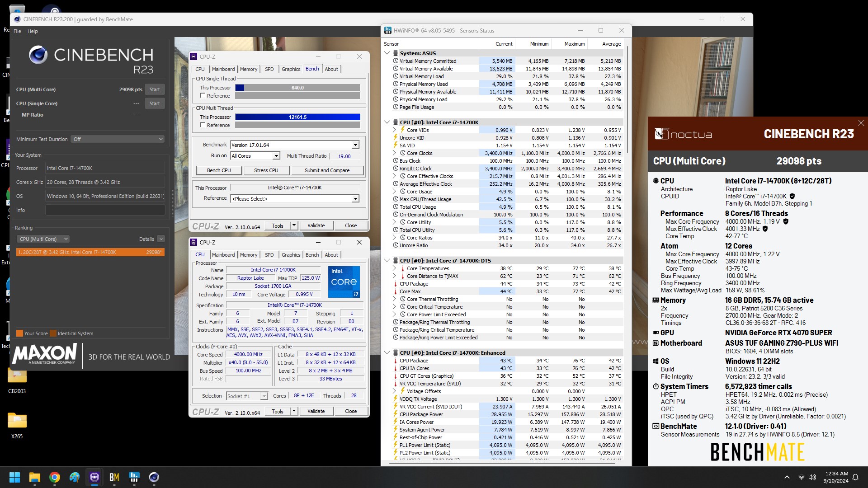Click the HWiNFO window title icon

point(387,31)
